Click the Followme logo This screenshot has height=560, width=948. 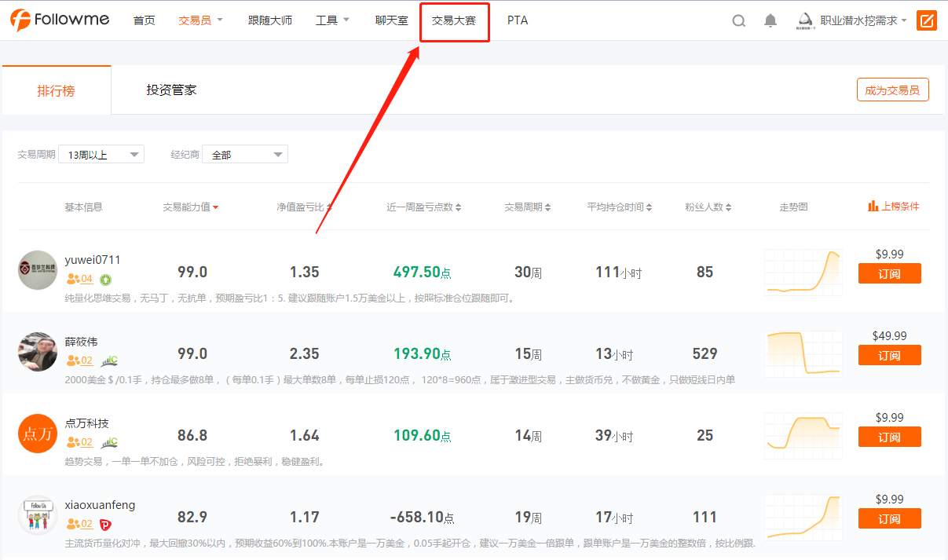tap(60, 20)
